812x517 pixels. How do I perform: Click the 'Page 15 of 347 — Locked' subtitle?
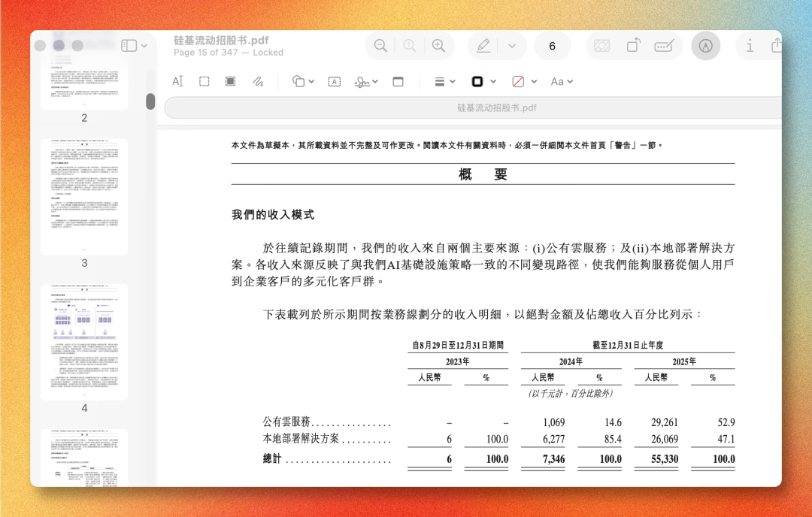(x=229, y=53)
